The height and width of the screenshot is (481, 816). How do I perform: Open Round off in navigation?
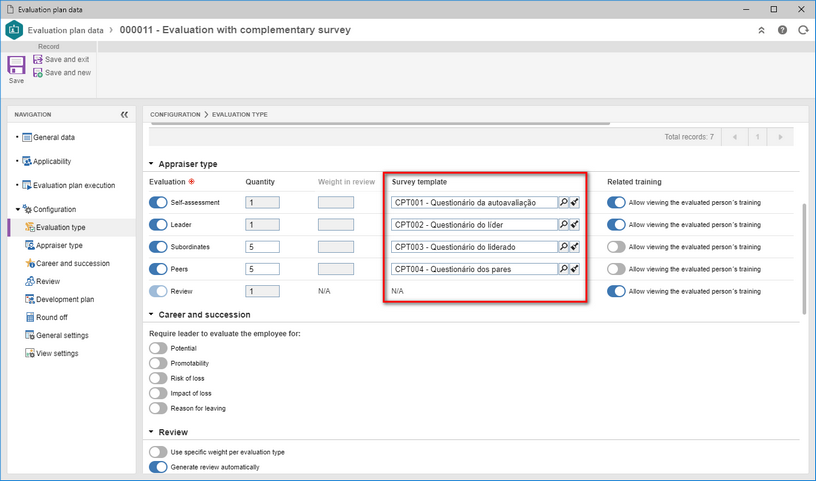click(x=46, y=317)
